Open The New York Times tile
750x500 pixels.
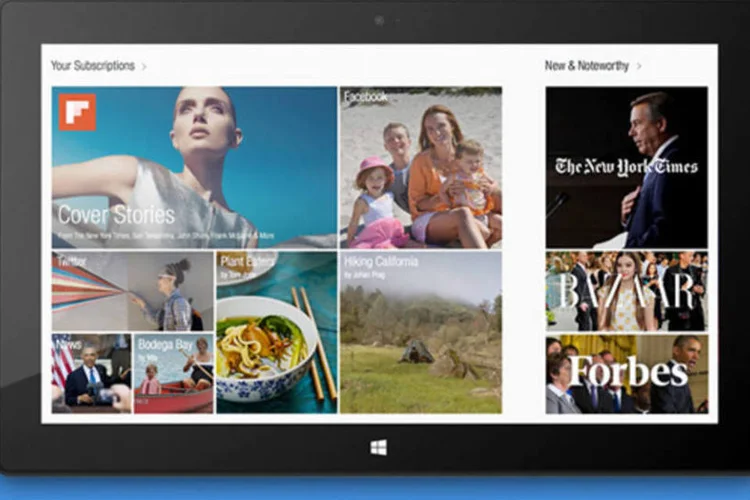pos(627,167)
